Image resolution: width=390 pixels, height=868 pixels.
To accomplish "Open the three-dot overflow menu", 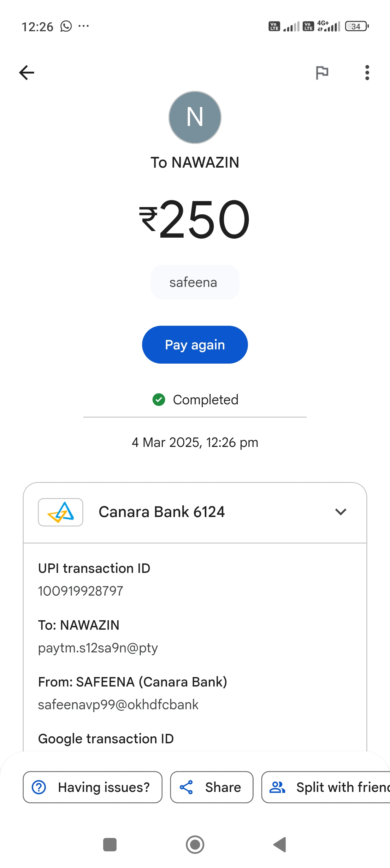I will pyautogui.click(x=367, y=73).
